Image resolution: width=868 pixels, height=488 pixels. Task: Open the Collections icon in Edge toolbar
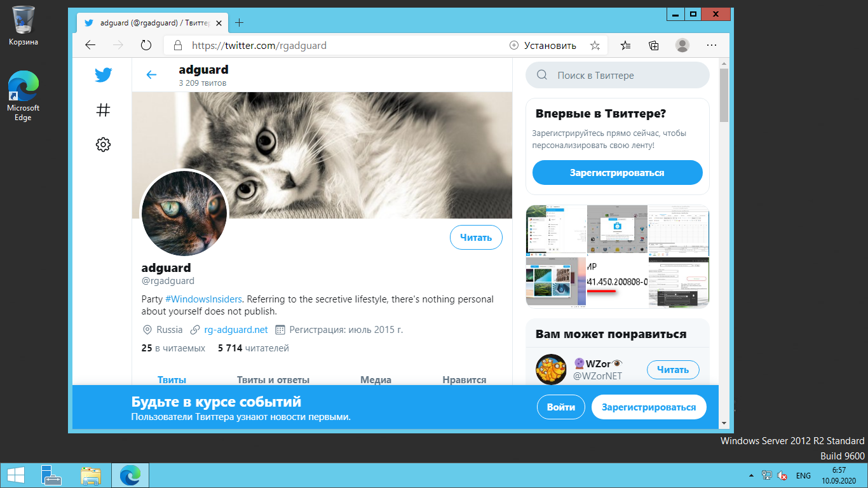tap(654, 46)
